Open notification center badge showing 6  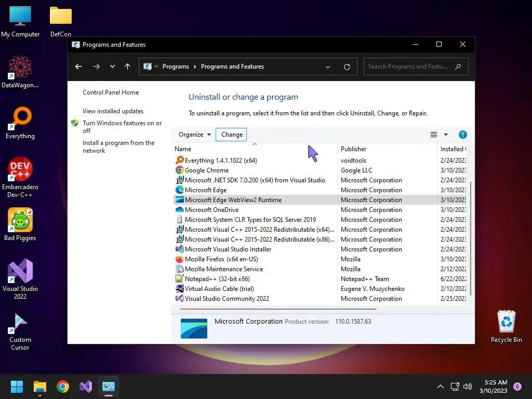pos(517,387)
